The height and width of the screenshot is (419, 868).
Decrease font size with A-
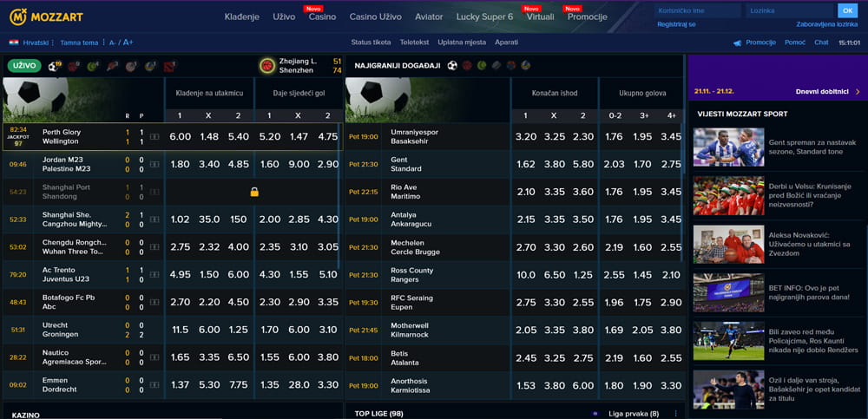[113, 43]
